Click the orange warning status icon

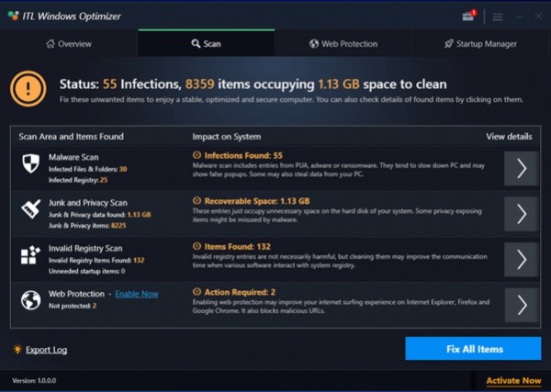pos(28,89)
